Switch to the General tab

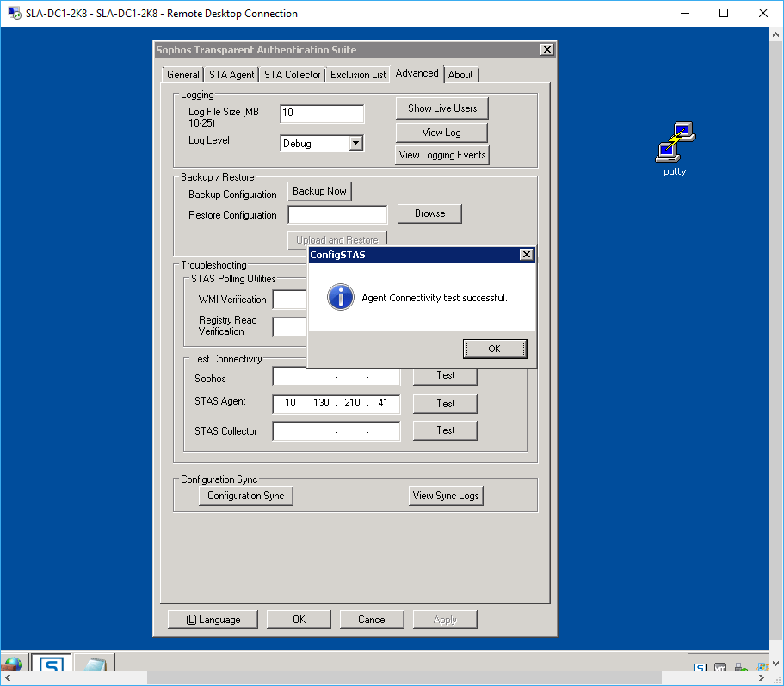coord(183,75)
